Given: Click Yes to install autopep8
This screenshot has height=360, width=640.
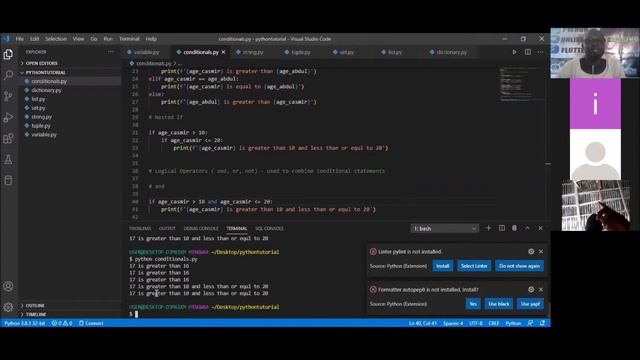Looking at the screenshot, I should tap(473, 304).
